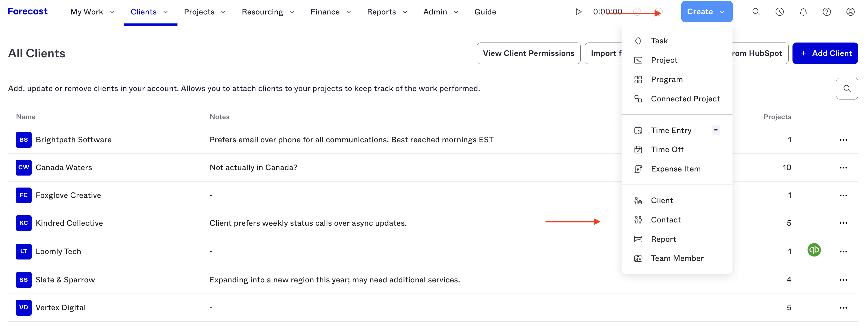The image size is (868, 332).
Task: Click the LT avatar for Loomly Tech
Action: [x=24, y=251]
